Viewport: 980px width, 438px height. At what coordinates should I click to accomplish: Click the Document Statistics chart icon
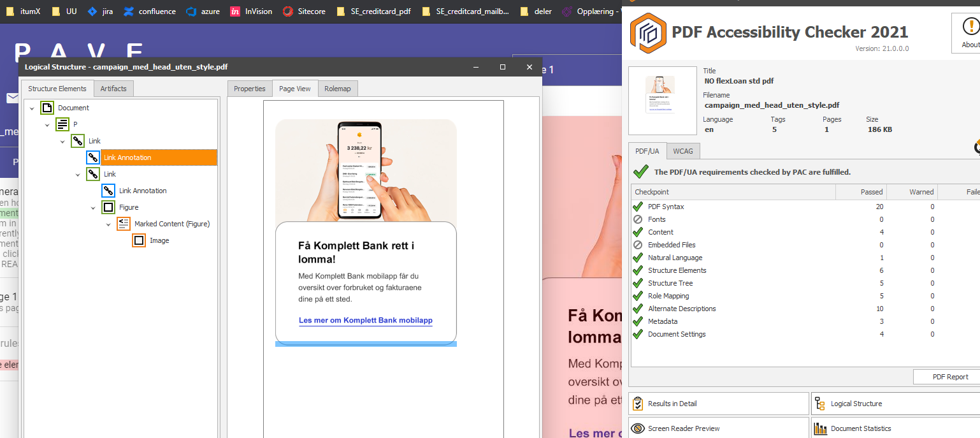tap(820, 428)
